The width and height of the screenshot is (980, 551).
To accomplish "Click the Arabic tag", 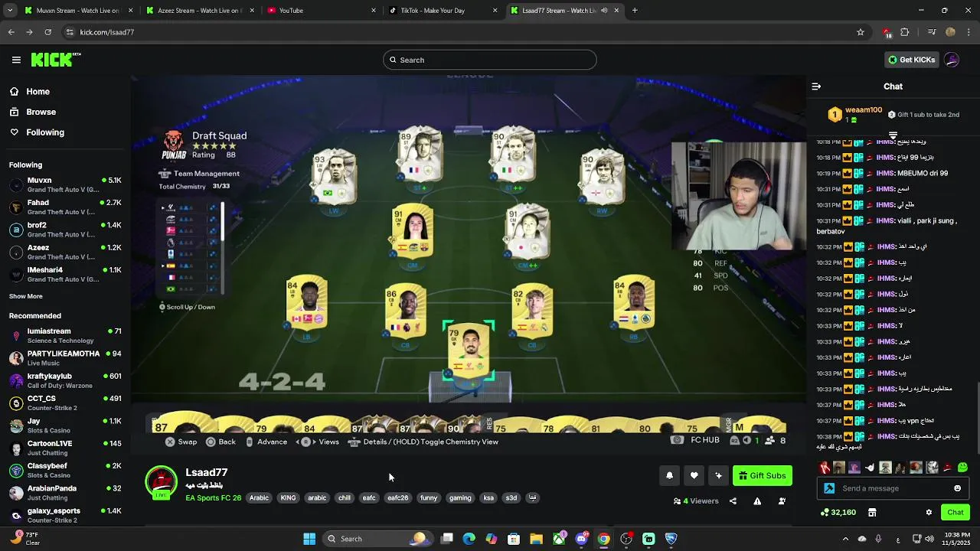I will click(x=260, y=498).
